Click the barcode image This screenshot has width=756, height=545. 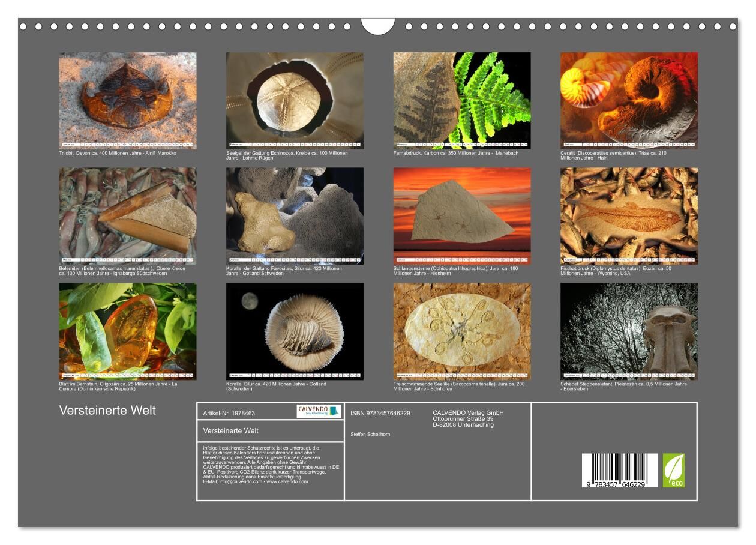point(619,471)
